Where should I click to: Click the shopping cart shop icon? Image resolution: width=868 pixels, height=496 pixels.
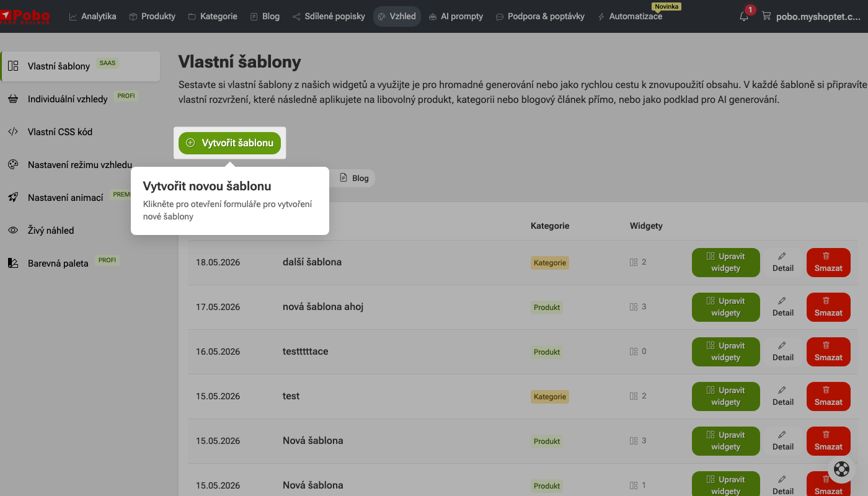766,17
